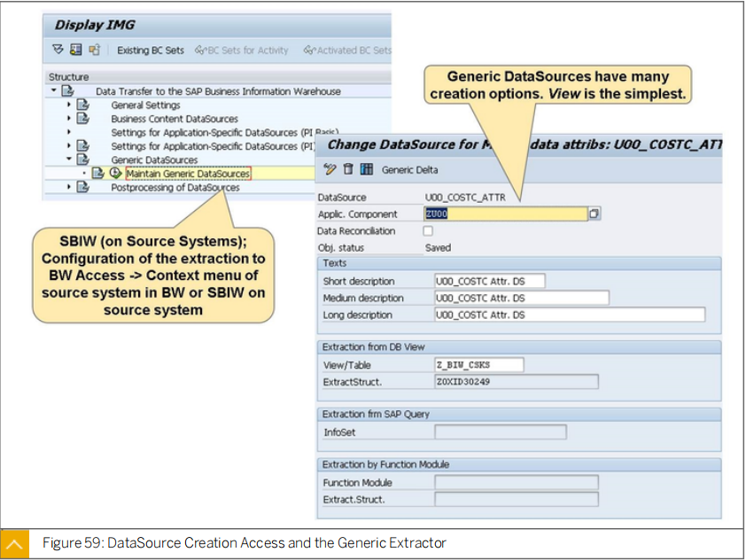The width and height of the screenshot is (746, 560).
Task: Click the Generic Delta button
Action: [x=409, y=170]
